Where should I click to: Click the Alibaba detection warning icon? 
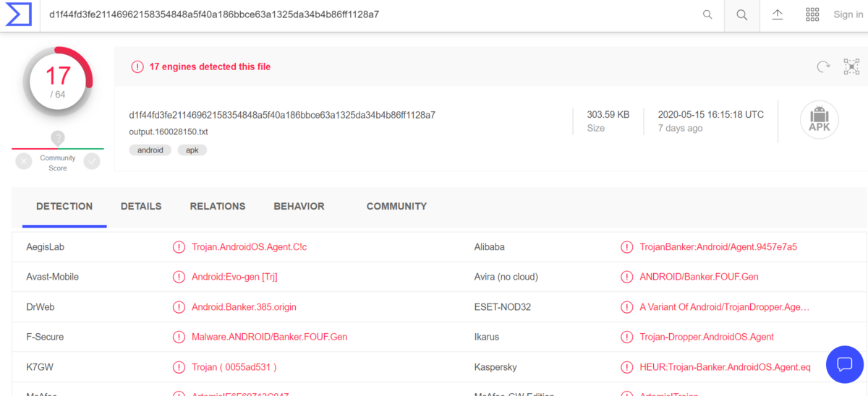(627, 247)
